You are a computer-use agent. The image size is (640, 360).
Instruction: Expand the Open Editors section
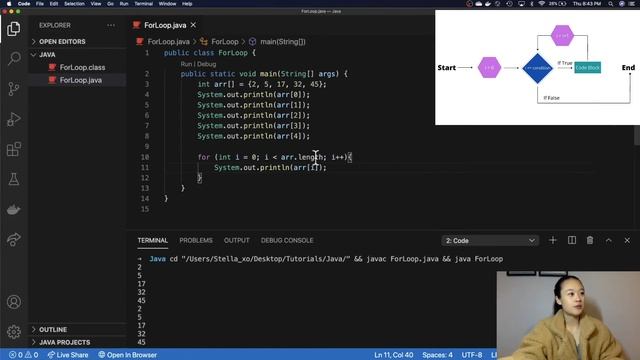coord(77,42)
